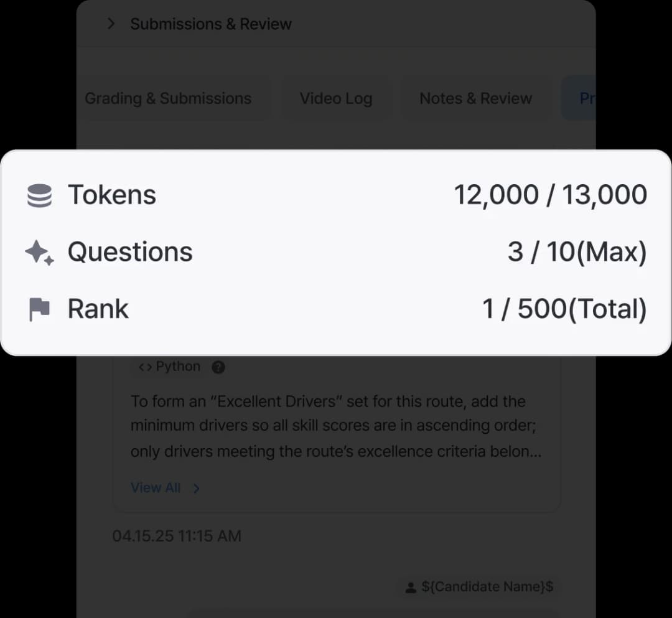672x618 pixels.
Task: Click the Rank value 1 / 500(Total)
Action: [564, 308]
